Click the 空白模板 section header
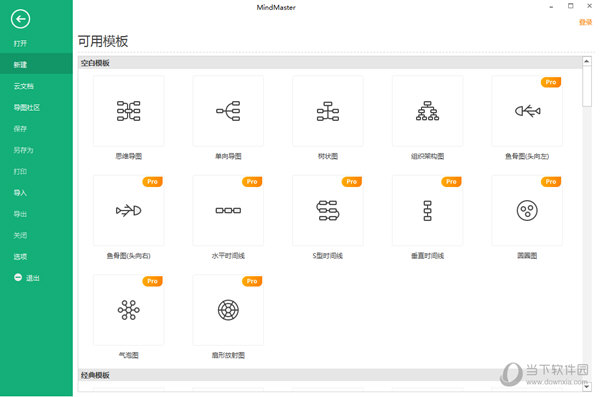Image resolution: width=600 pixels, height=397 pixels. 330,63
